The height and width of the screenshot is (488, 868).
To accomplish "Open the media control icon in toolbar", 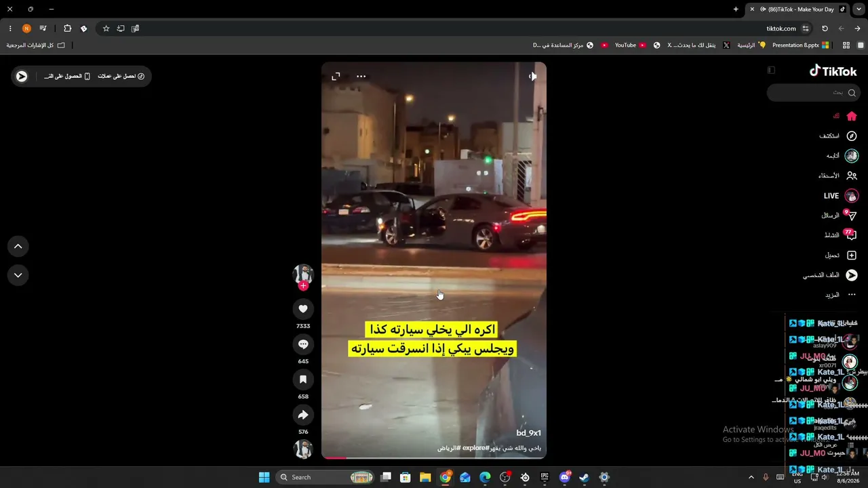I will 43,28.
